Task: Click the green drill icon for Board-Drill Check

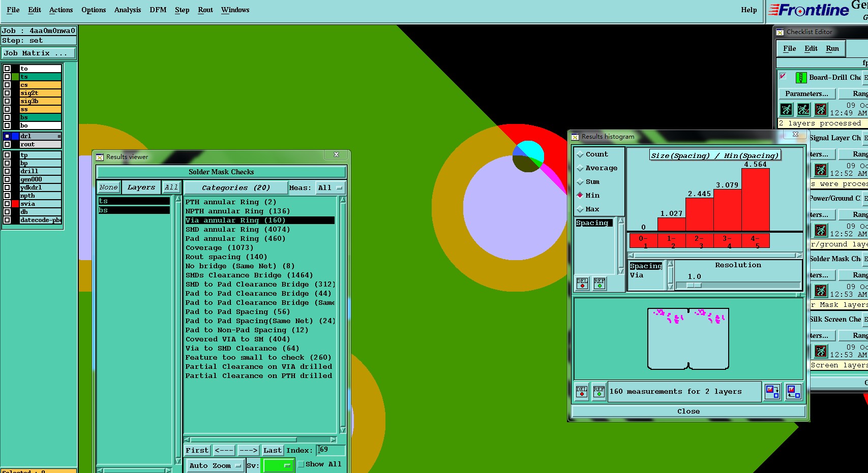Action: (x=801, y=78)
